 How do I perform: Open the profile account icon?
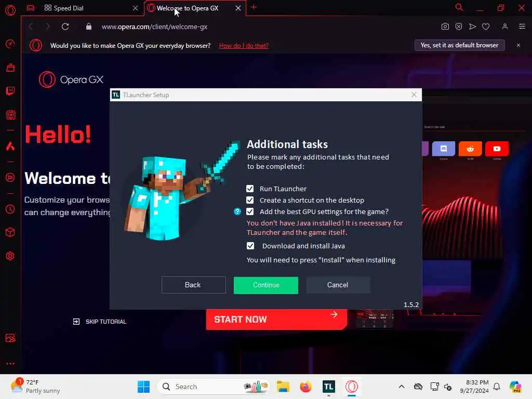(505, 26)
